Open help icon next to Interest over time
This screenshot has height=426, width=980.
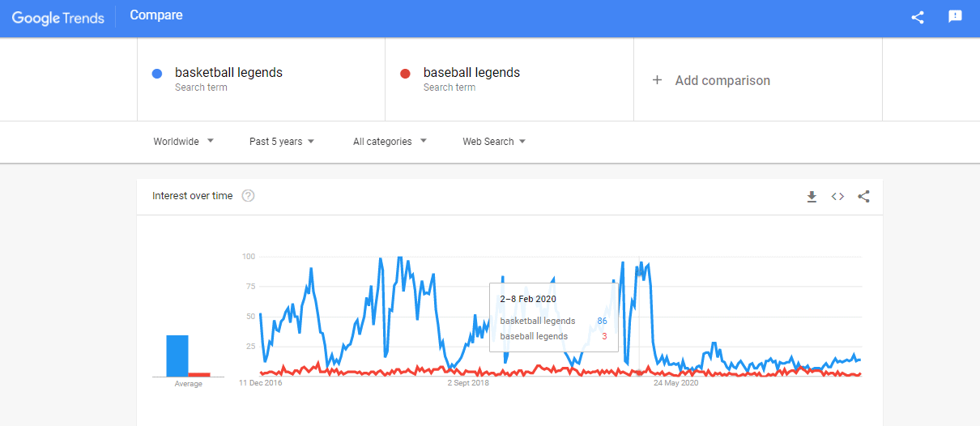point(249,196)
